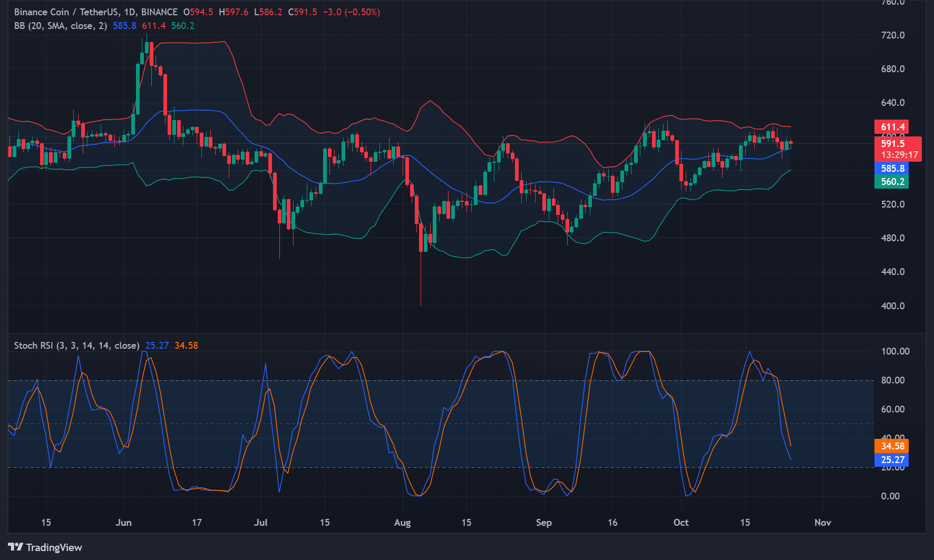Viewport: 934px width, 560px height.
Task: Open the Stoch RSI (3, 3, 14, 14, close) label
Action: pos(76,346)
